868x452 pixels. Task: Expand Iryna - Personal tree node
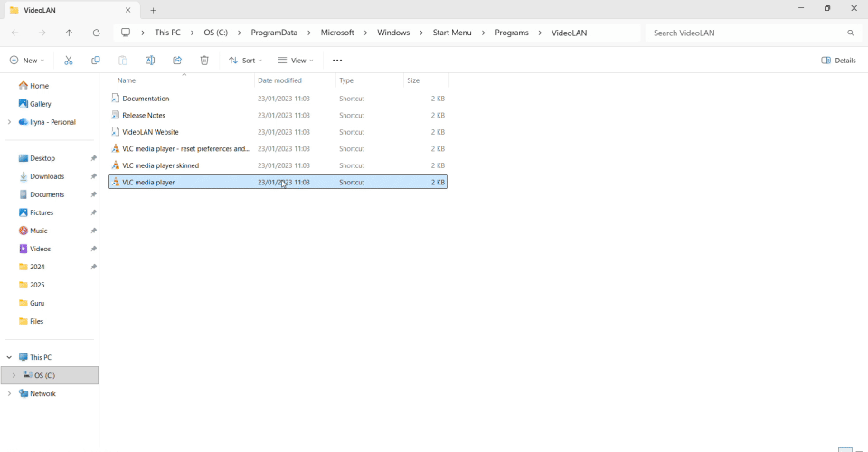coord(9,122)
